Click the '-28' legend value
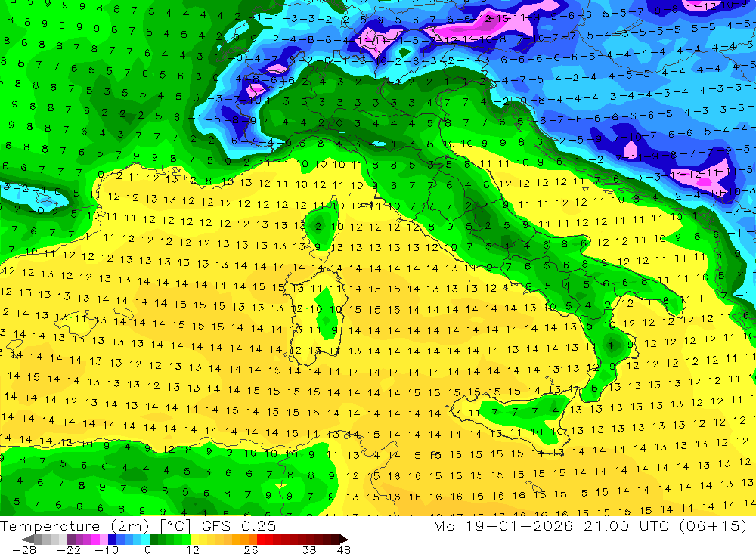756x554 pixels. coord(24,550)
